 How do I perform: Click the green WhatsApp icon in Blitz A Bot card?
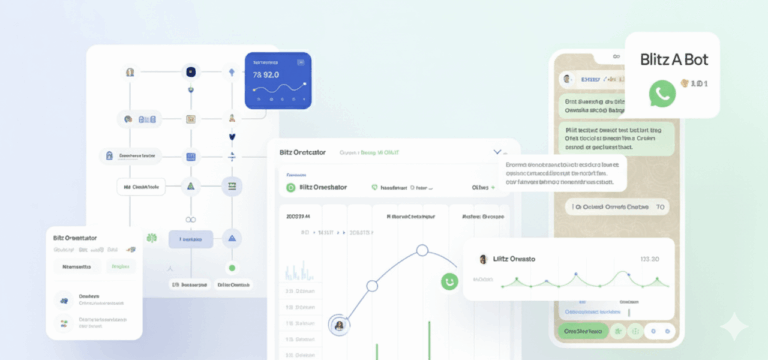tap(662, 94)
